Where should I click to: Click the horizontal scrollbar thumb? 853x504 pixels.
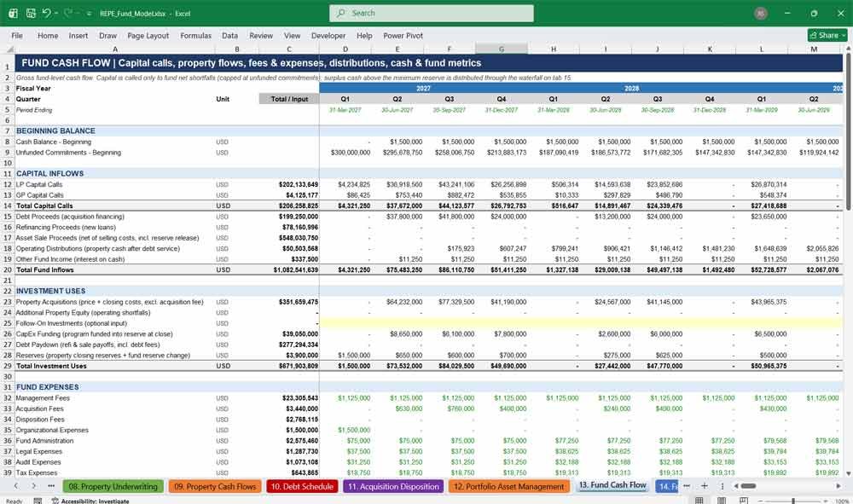749,486
